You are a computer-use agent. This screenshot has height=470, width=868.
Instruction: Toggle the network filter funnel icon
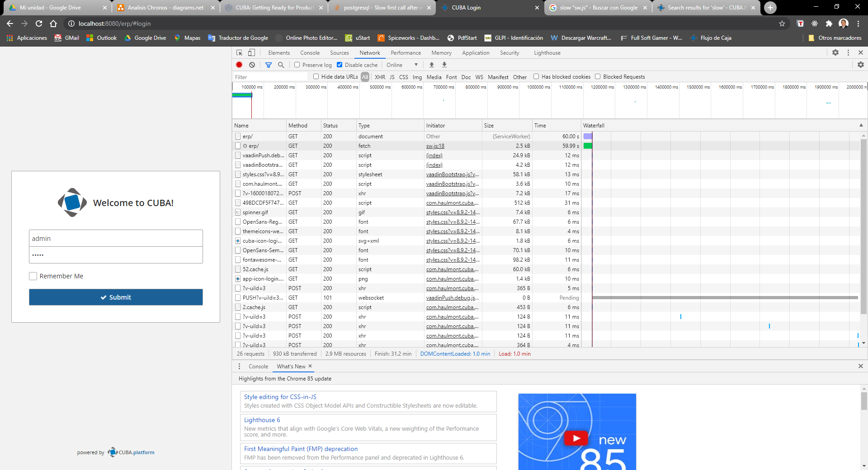pos(269,65)
